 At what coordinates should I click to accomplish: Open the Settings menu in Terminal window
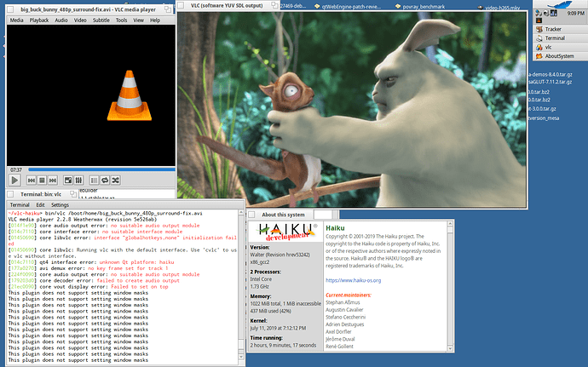60,205
